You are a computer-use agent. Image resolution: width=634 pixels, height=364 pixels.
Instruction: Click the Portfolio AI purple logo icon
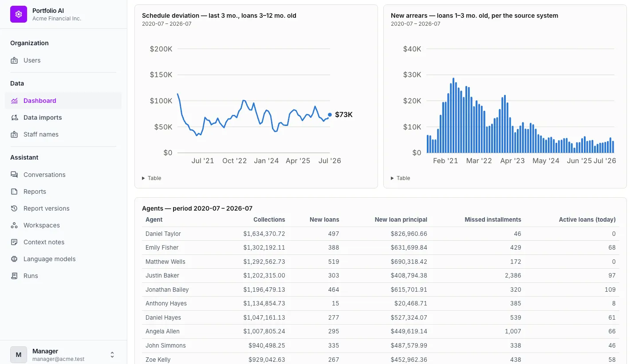pos(19,14)
